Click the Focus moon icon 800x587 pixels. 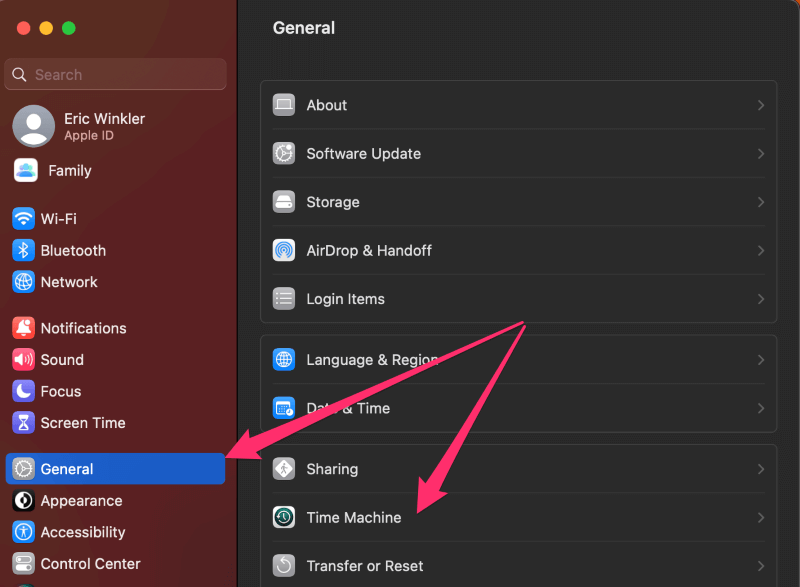tap(23, 391)
